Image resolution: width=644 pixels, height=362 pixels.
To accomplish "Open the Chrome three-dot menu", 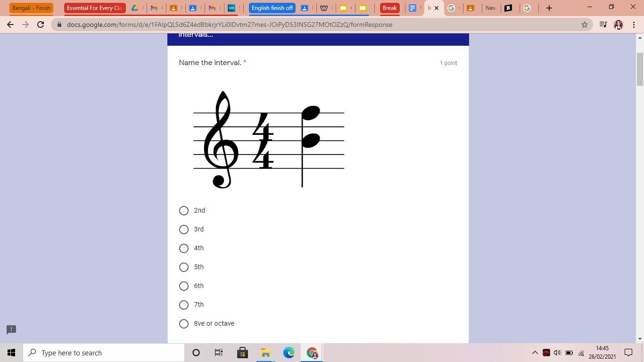I will pos(634,25).
